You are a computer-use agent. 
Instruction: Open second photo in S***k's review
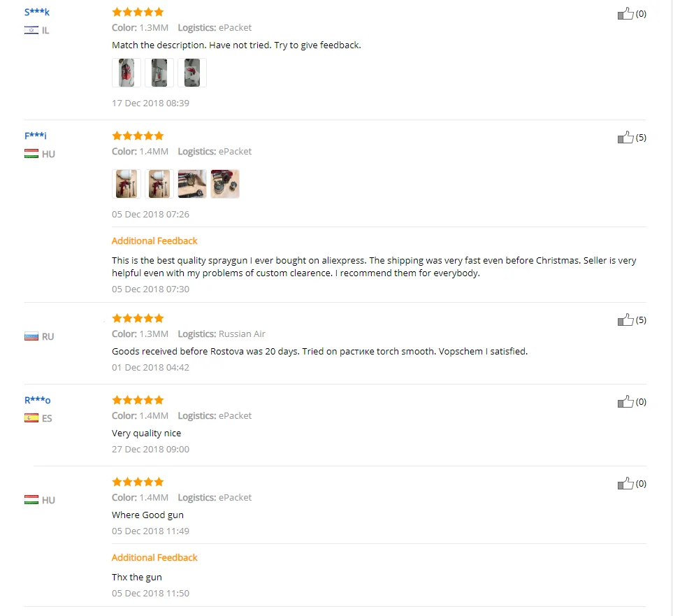[x=159, y=73]
